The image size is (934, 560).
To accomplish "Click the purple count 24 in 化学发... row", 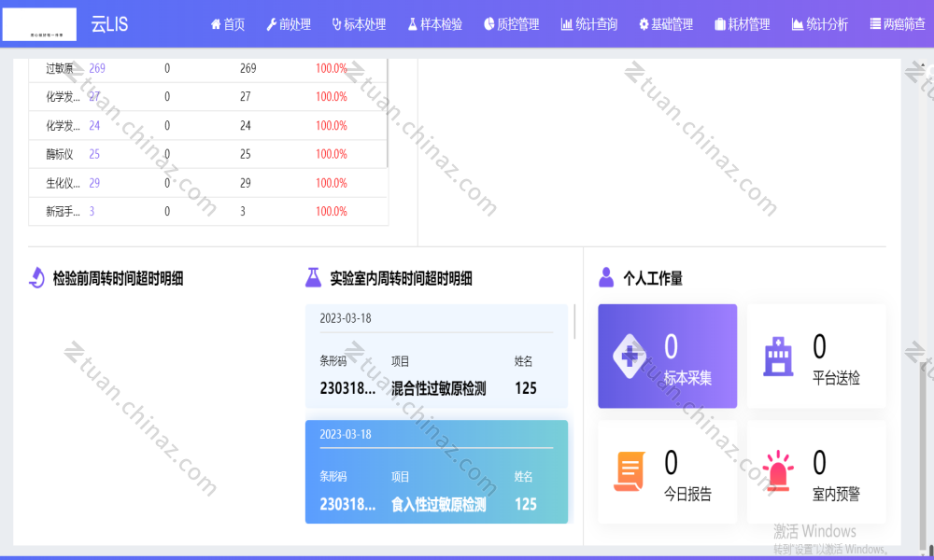I will click(x=94, y=126).
